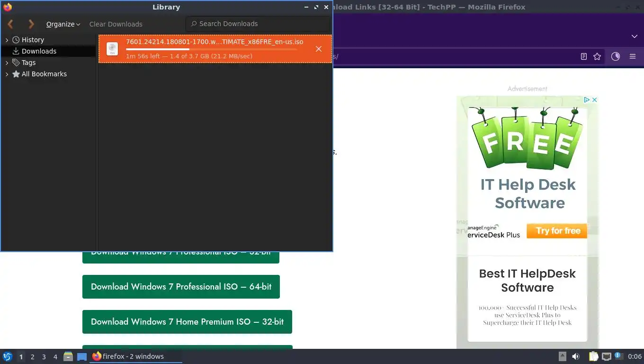Click the ServiceDesk Plus logo in ad

click(493, 231)
